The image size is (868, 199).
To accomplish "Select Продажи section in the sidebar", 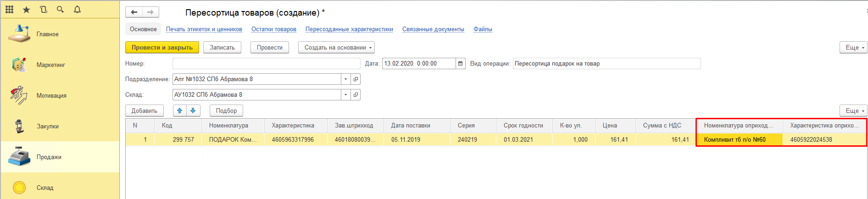I will point(49,157).
